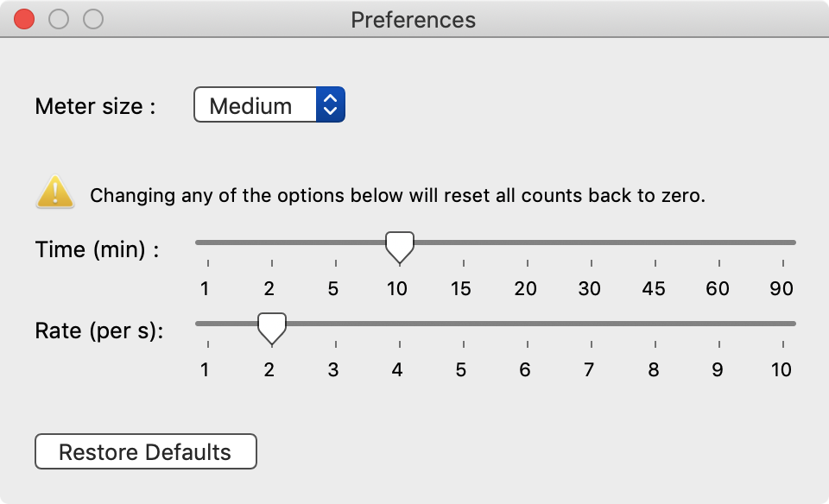Click the Time slider thumb at 10

tap(398, 246)
